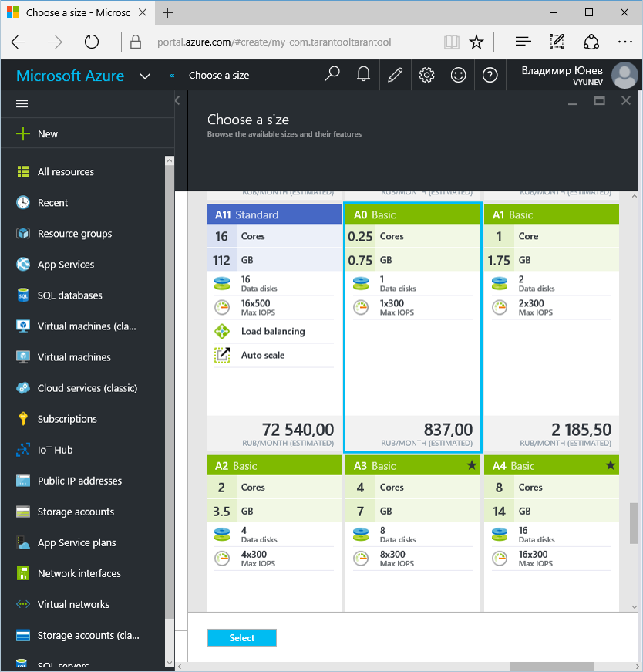Click the Select button
The height and width of the screenshot is (672, 643).
pos(242,637)
